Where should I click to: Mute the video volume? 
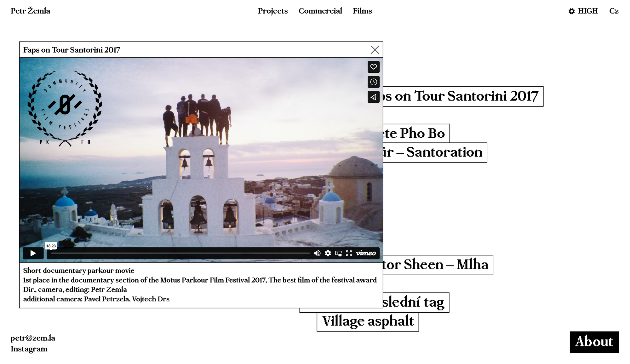(x=317, y=253)
